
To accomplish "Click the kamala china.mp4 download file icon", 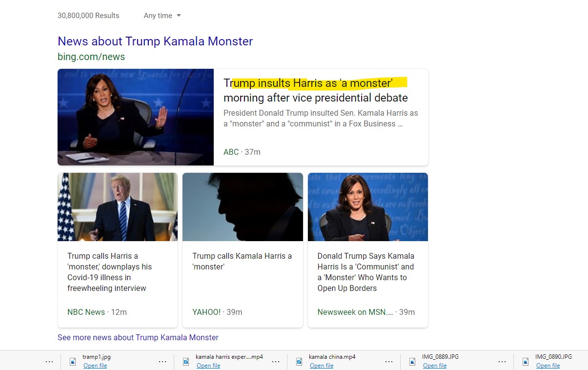I will click(299, 362).
